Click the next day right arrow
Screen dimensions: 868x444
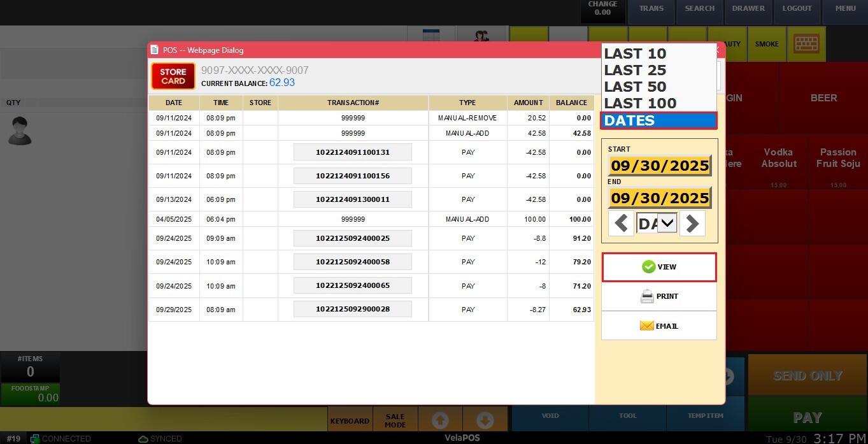click(x=692, y=224)
